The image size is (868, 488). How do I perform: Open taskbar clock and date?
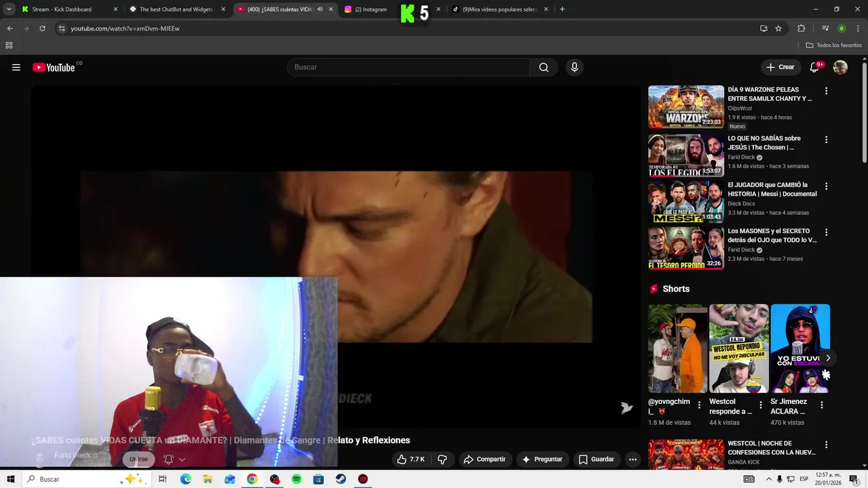coord(828,479)
